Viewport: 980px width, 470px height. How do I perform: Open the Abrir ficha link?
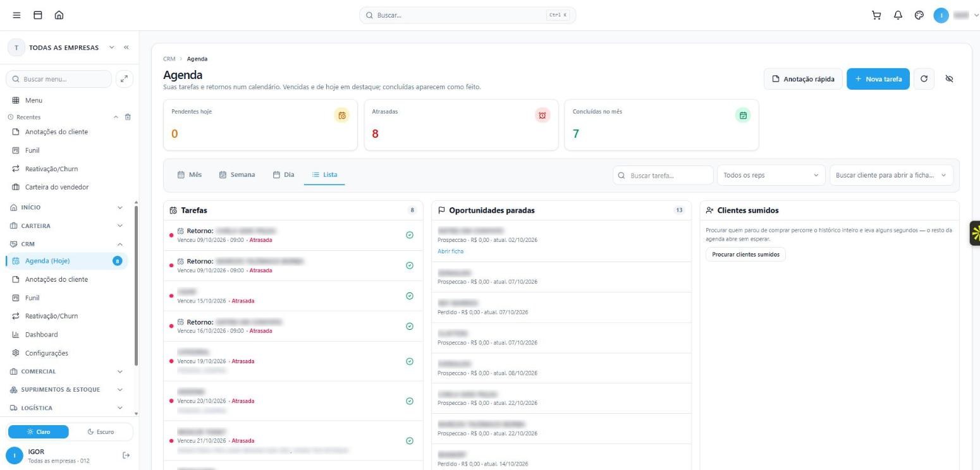(450, 251)
